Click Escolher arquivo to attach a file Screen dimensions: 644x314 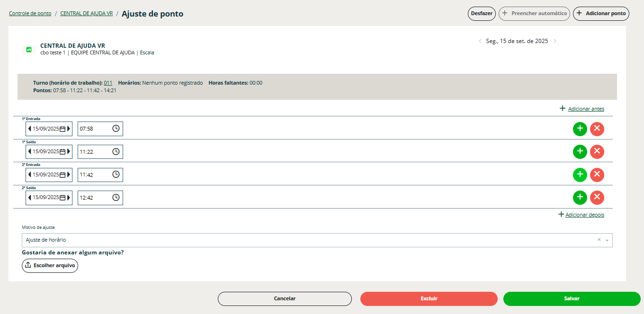point(50,266)
